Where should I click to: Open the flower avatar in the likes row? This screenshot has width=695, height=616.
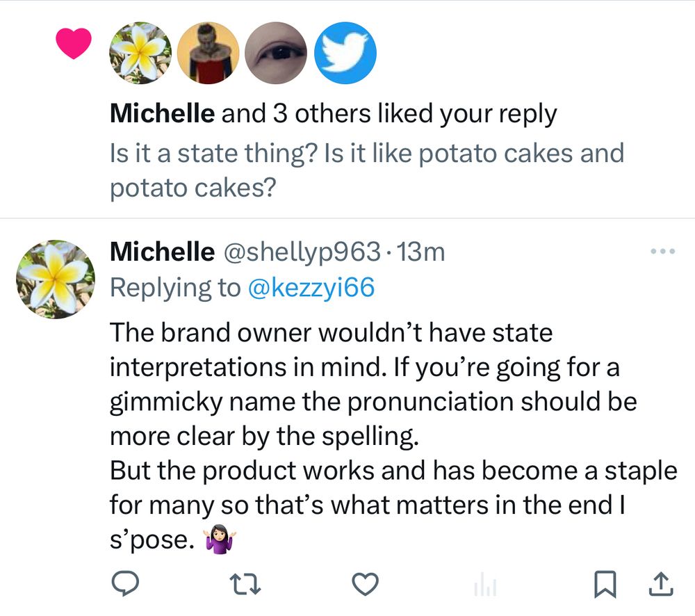(x=141, y=52)
